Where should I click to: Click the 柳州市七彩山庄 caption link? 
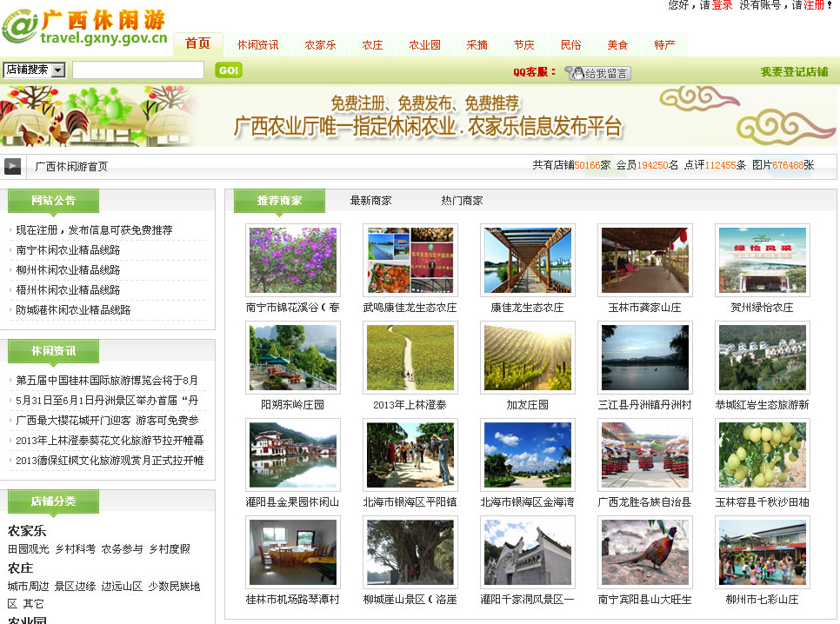763,600
